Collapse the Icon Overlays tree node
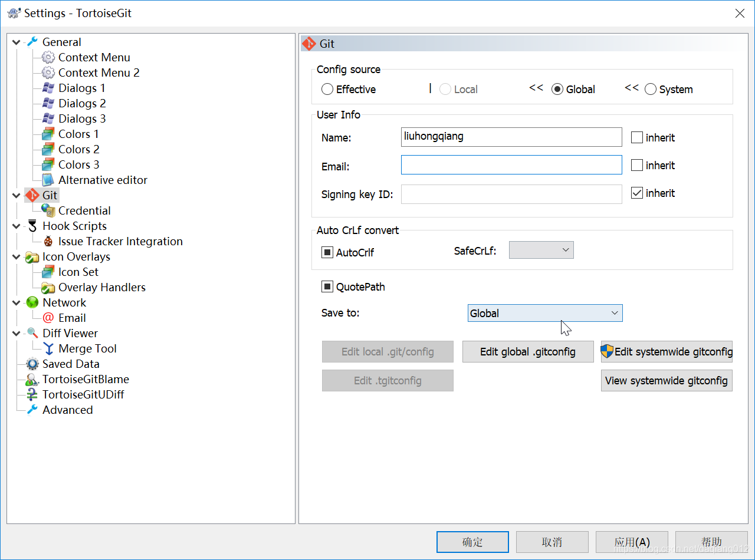755x560 pixels. (x=16, y=256)
